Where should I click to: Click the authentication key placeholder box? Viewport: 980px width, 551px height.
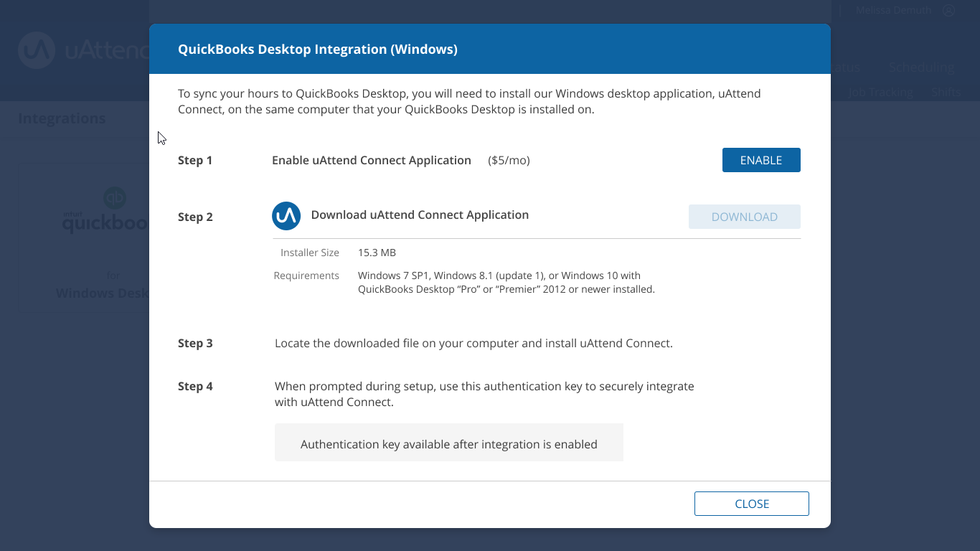449,442
